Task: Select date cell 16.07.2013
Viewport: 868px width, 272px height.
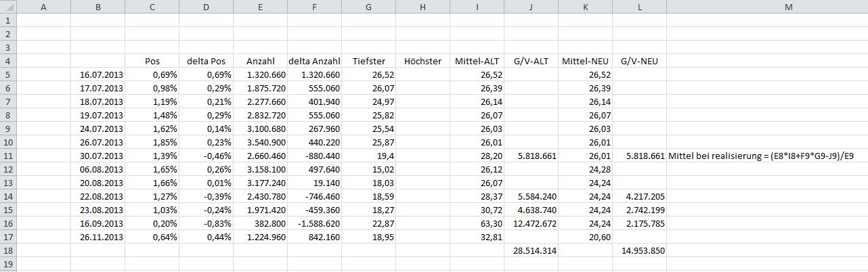Action: pyautogui.click(x=97, y=74)
